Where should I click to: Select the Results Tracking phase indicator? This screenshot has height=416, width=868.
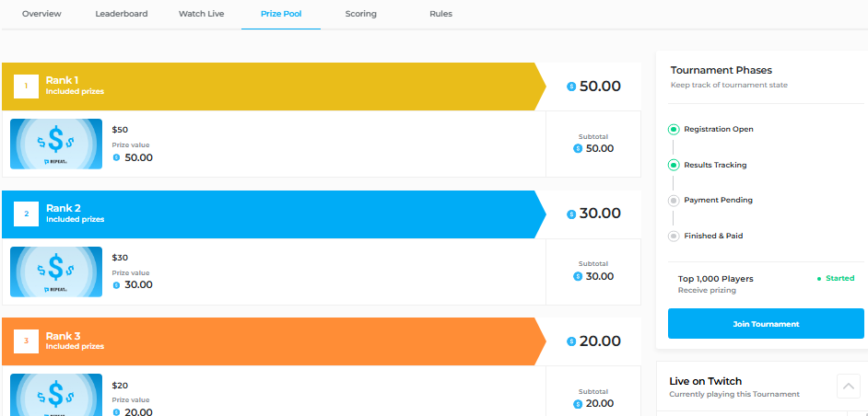pos(674,165)
